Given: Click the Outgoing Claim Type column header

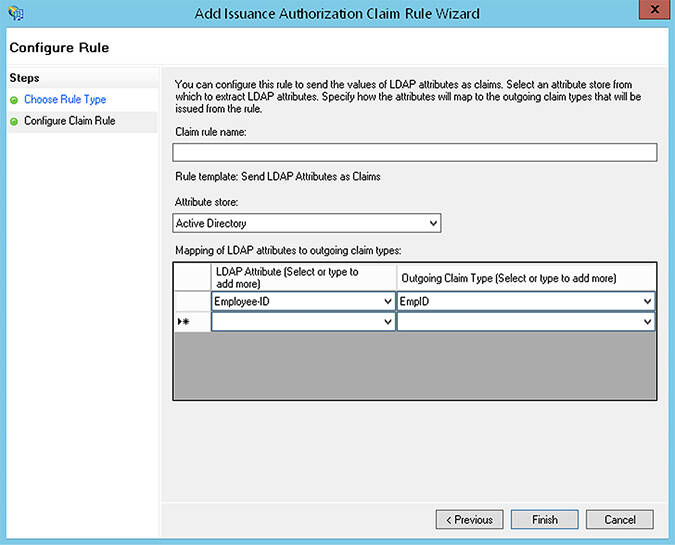Looking at the screenshot, I should tap(526, 277).
